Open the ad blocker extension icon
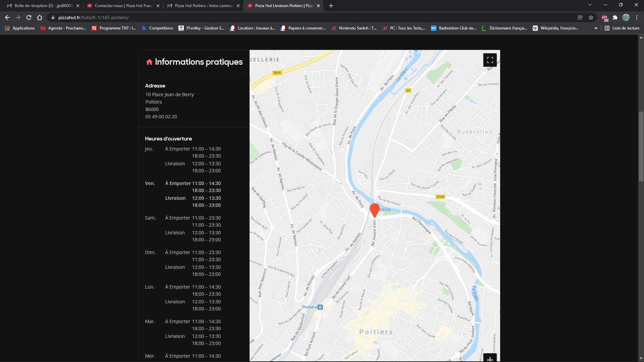This screenshot has width=644, height=362. coord(604,18)
